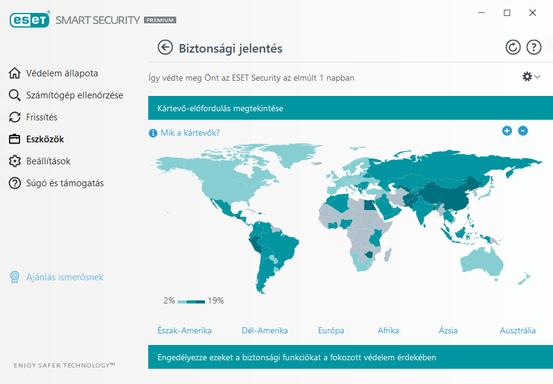
Task: Focus the map on Európa
Action: coord(331,330)
